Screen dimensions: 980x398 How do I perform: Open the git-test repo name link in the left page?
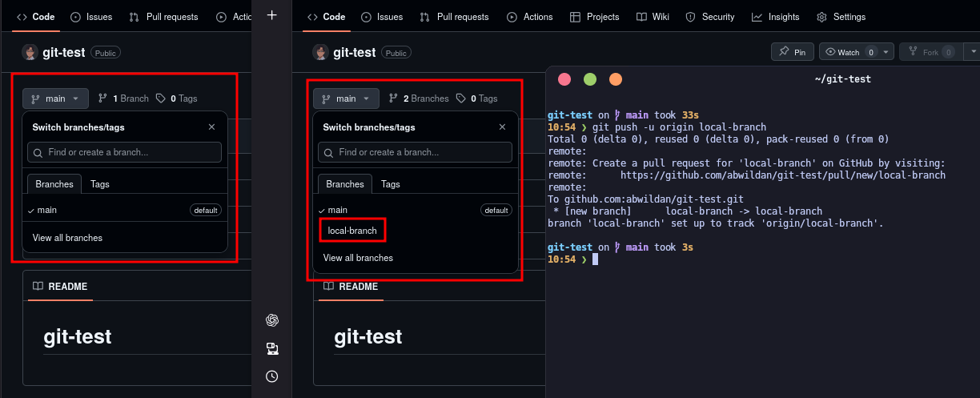pos(64,53)
